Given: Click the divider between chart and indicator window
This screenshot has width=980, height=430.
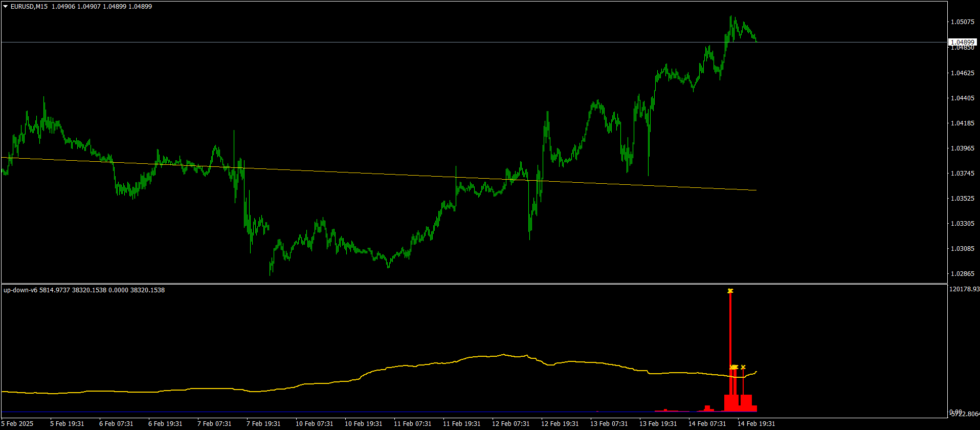Looking at the screenshot, I should tap(474, 284).
